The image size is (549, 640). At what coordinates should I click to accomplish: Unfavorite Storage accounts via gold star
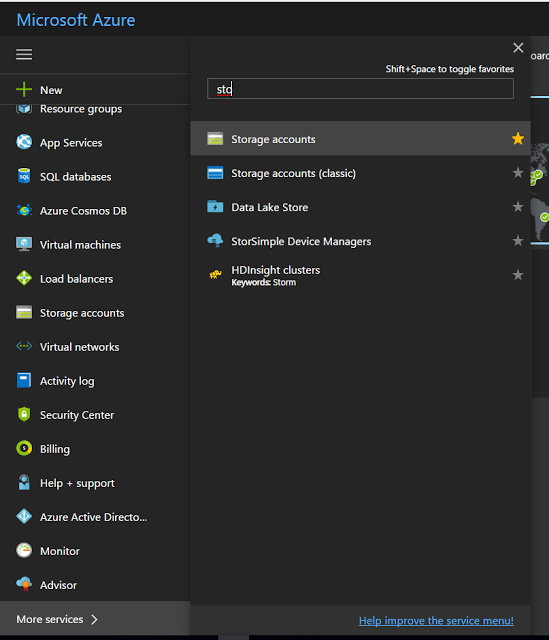click(x=518, y=138)
